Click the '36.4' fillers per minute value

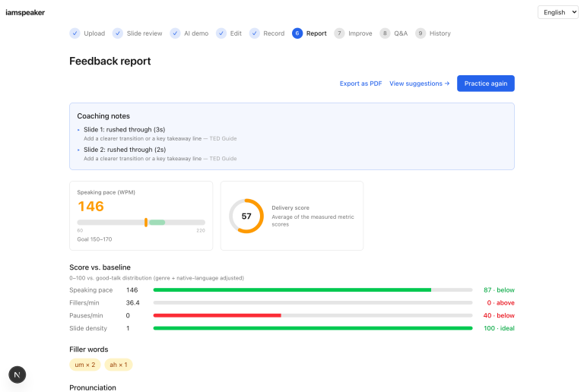click(x=132, y=303)
